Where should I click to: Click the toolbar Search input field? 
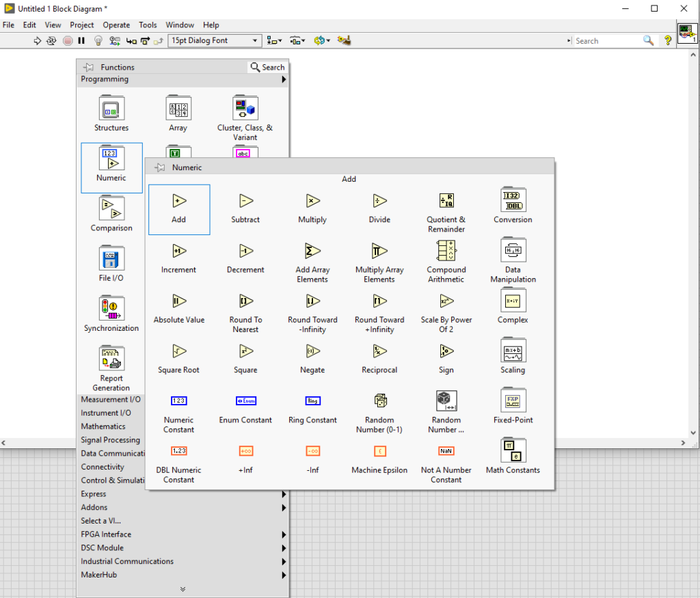pos(608,41)
